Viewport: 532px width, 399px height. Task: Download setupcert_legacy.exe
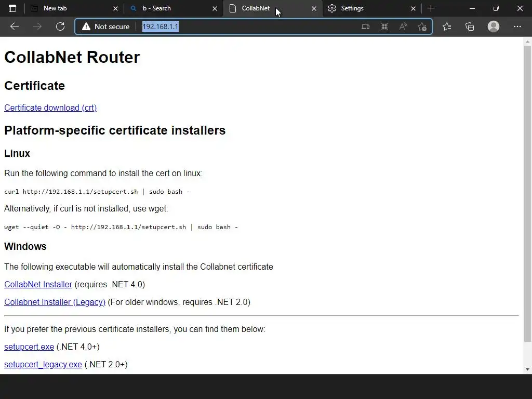click(x=43, y=364)
